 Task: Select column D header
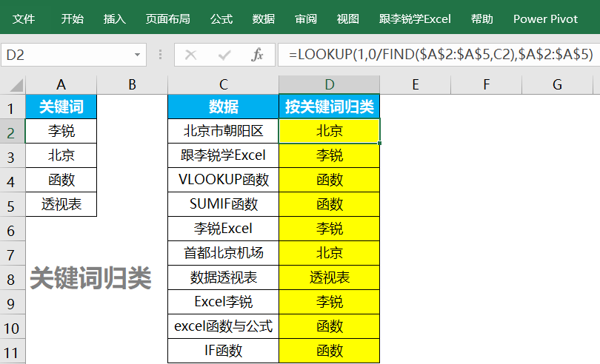coord(329,85)
